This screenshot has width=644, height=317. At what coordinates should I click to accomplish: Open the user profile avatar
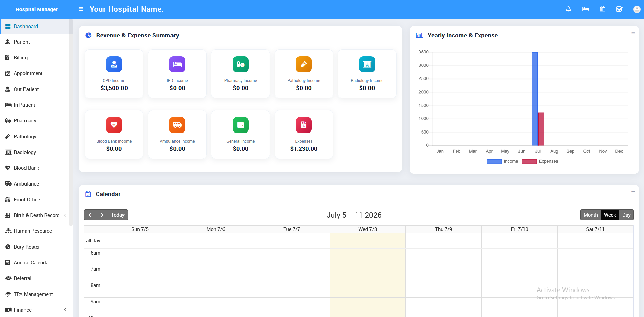point(637,9)
